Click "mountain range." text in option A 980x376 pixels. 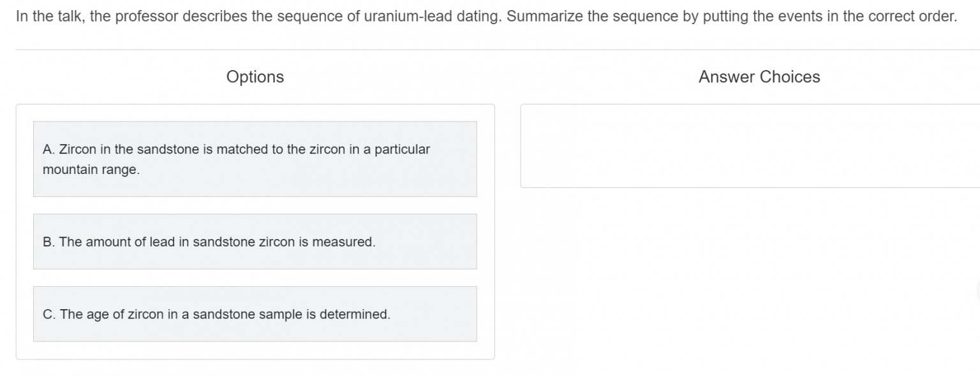91,170
